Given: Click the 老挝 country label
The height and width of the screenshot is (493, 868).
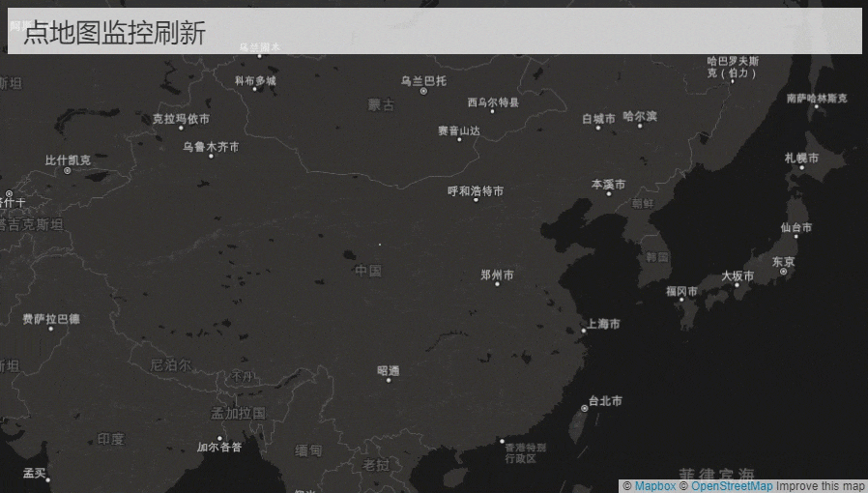Looking at the screenshot, I should tap(376, 465).
